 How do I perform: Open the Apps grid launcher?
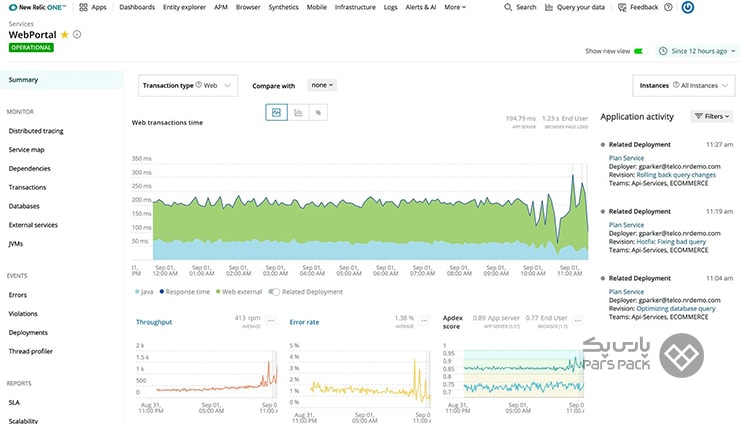point(83,7)
